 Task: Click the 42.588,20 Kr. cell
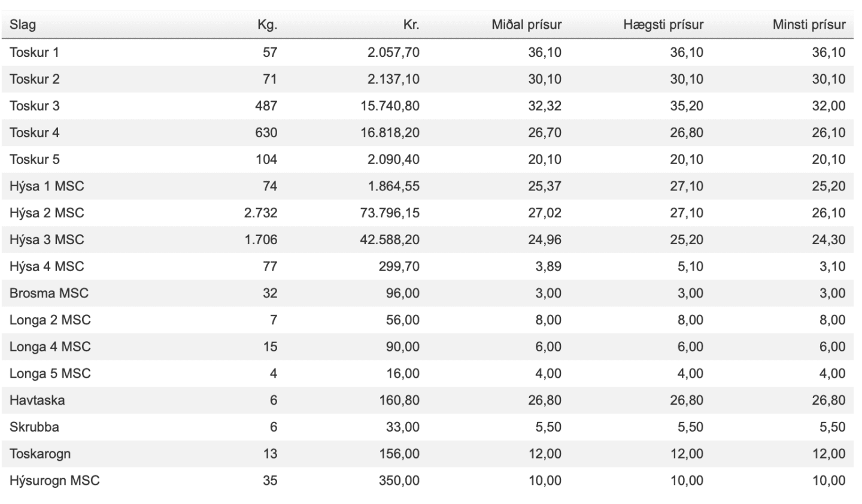tap(390, 240)
